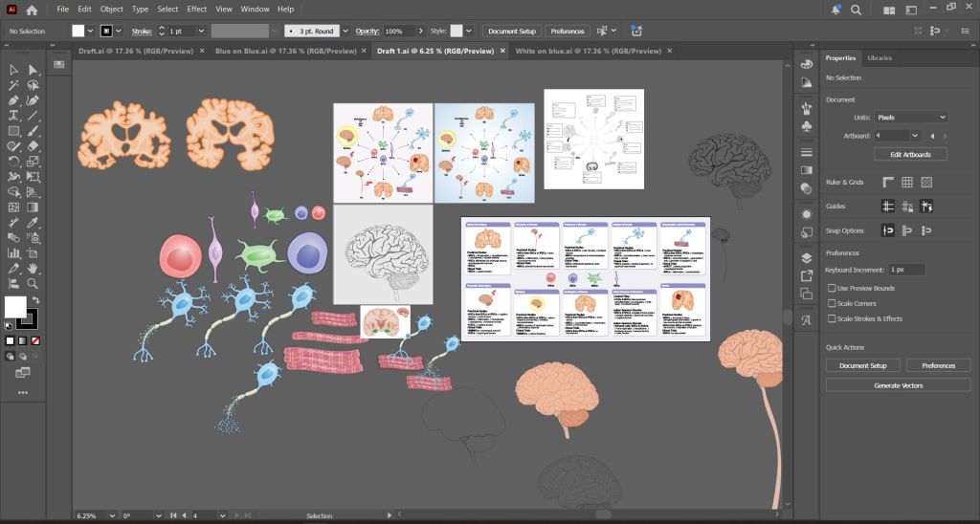Choose the Lasso tool
Image resolution: width=980 pixels, height=524 pixels.
(x=33, y=85)
